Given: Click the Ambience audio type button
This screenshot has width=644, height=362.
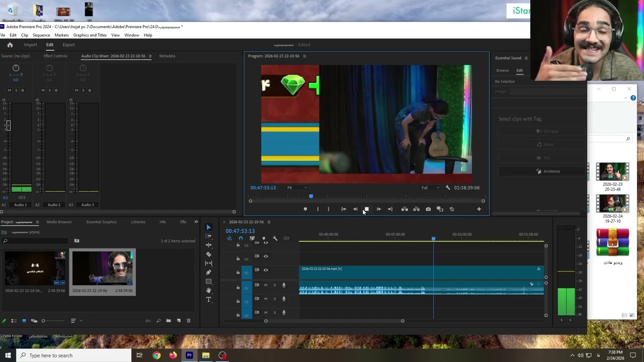Looking at the screenshot, I should pyautogui.click(x=547, y=171).
